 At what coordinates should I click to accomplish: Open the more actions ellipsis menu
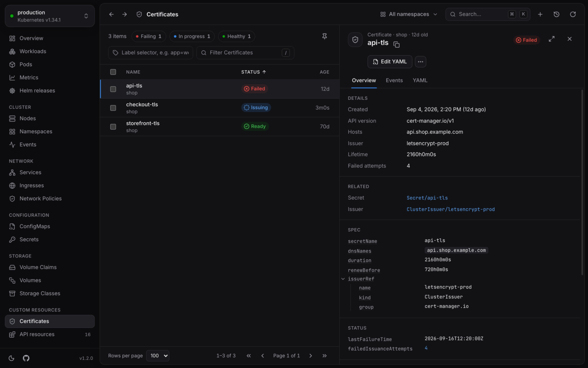click(x=421, y=62)
